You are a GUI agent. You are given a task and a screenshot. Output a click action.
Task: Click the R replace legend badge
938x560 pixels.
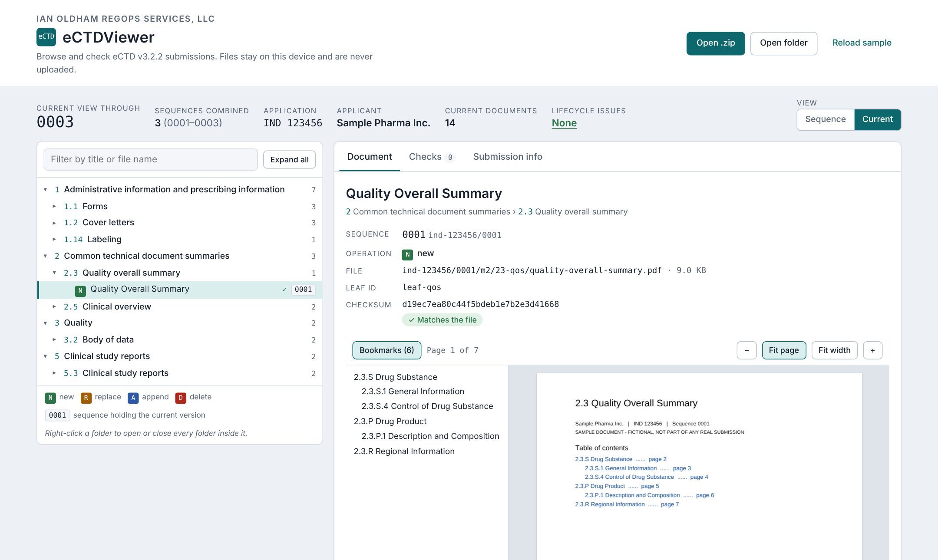click(86, 398)
